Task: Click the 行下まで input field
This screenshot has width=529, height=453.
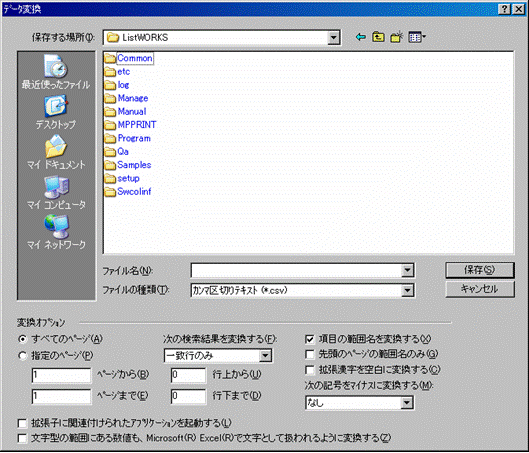Action: pos(188,396)
